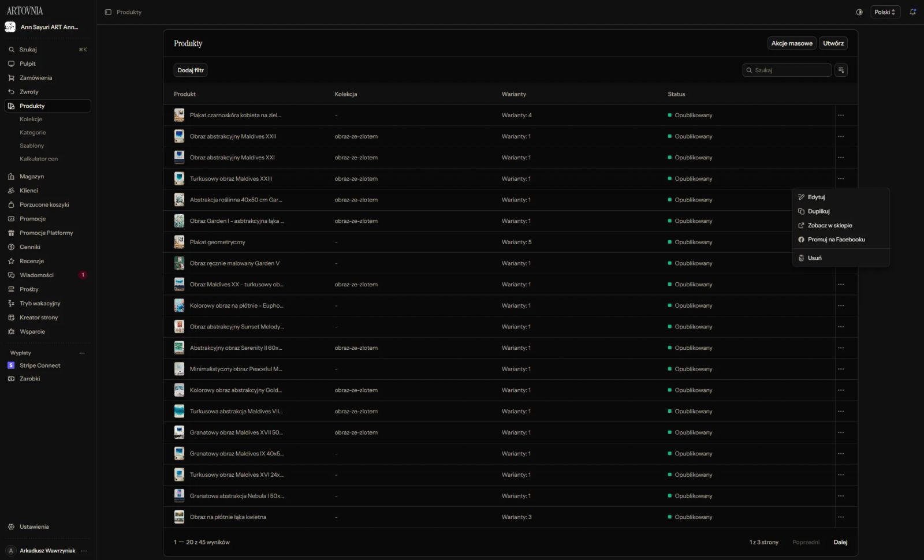Create a new product with Utwórz

(x=833, y=43)
